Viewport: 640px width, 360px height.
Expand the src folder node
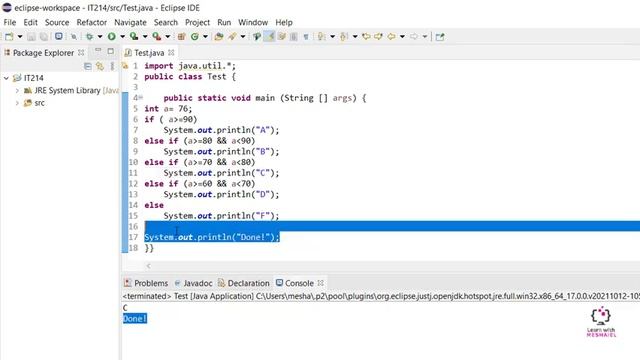coord(17,103)
